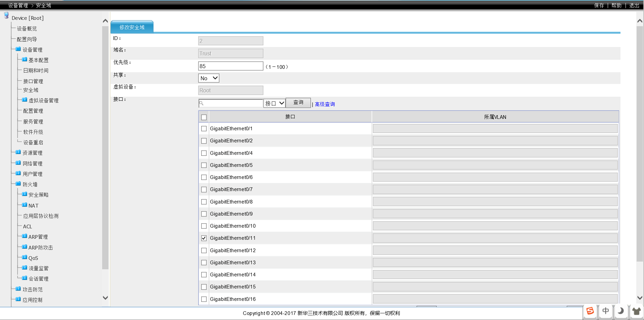Select 接口管理 in the tree
The width and height of the screenshot is (644, 320).
click(x=33, y=81)
